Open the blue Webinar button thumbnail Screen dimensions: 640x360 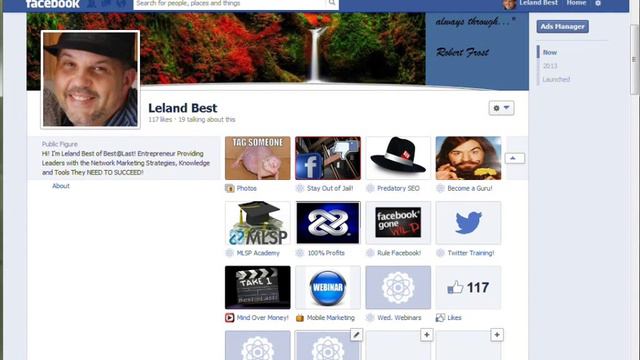point(328,287)
